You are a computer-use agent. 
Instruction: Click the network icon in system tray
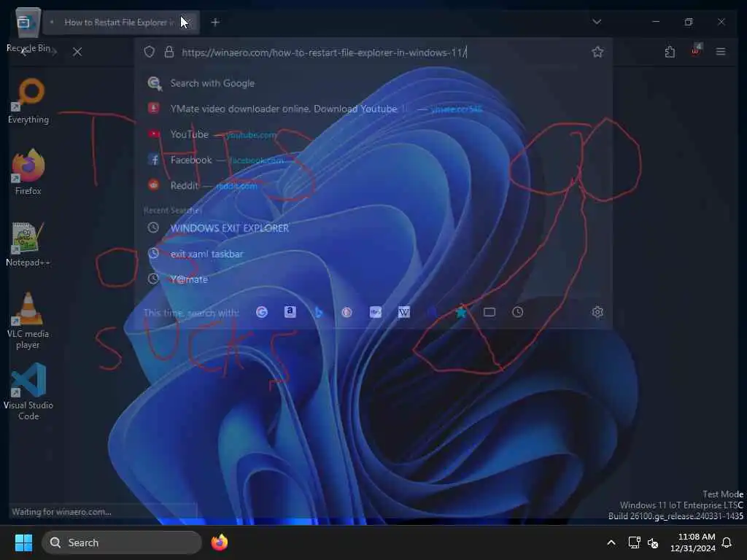click(x=634, y=542)
